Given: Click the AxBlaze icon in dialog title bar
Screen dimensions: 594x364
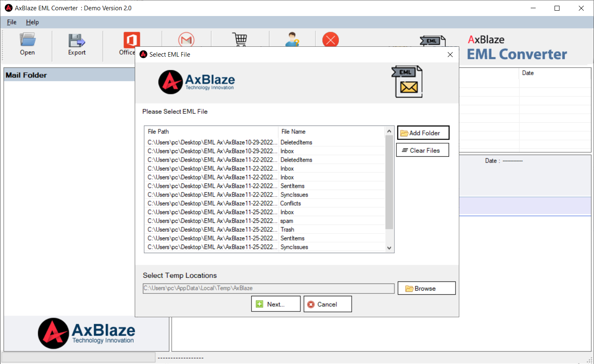Looking at the screenshot, I should click(x=143, y=54).
